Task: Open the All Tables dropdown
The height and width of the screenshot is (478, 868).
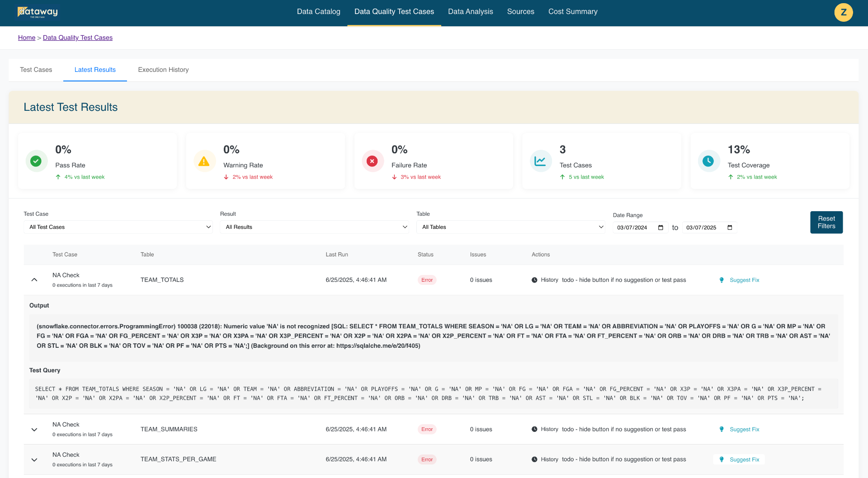Action: click(x=511, y=227)
